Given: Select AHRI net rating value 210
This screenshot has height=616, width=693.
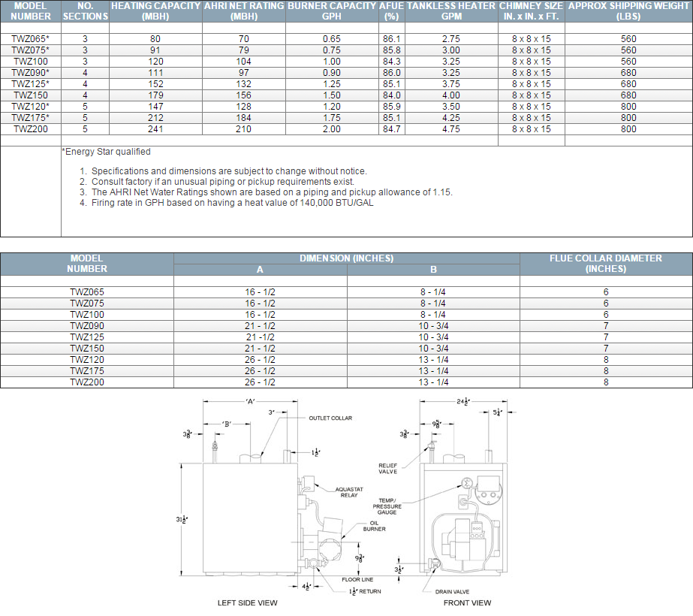Looking at the screenshot, I should [x=243, y=129].
